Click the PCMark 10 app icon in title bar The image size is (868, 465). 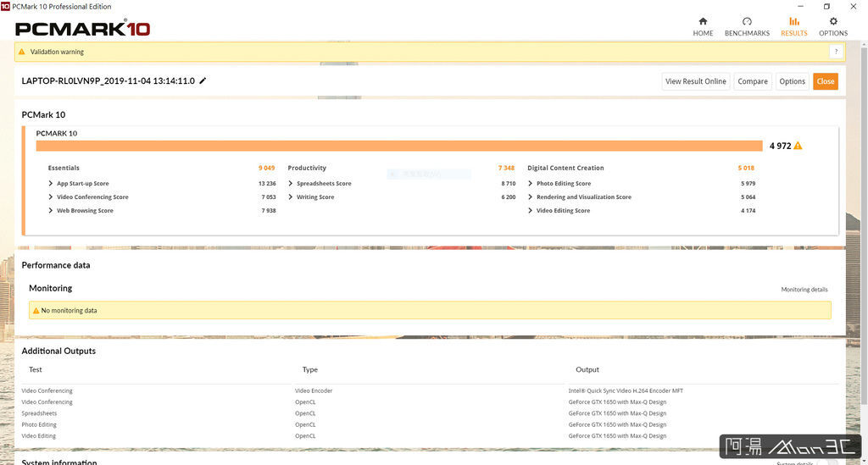(5, 6)
